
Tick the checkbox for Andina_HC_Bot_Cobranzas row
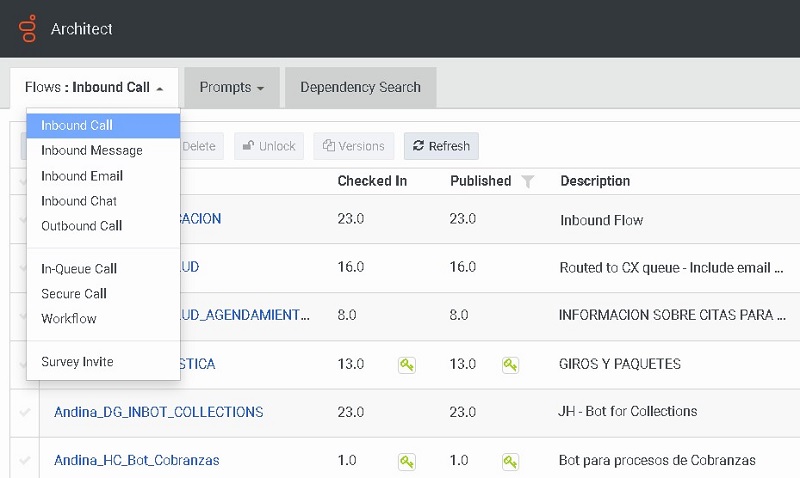point(24,461)
